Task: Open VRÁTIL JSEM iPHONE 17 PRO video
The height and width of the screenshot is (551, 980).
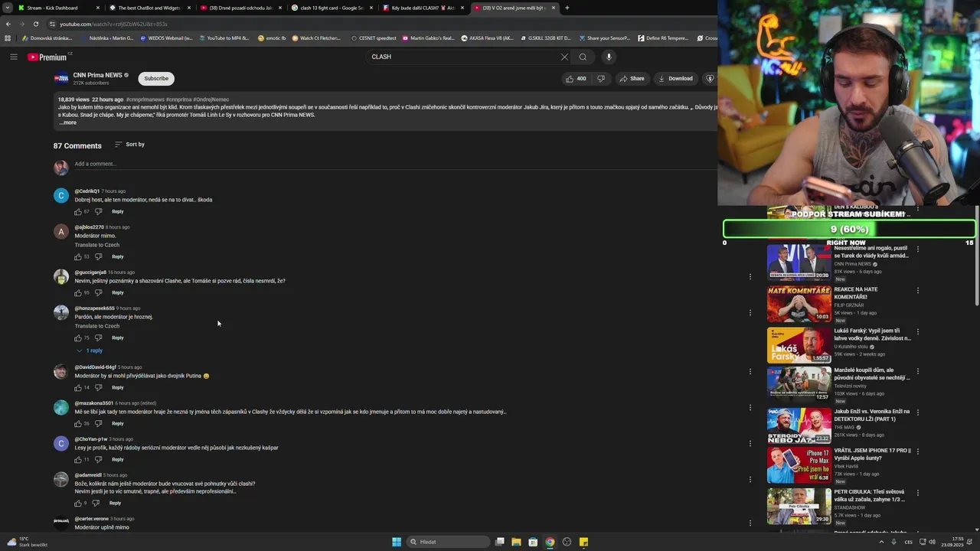Action: point(799,465)
